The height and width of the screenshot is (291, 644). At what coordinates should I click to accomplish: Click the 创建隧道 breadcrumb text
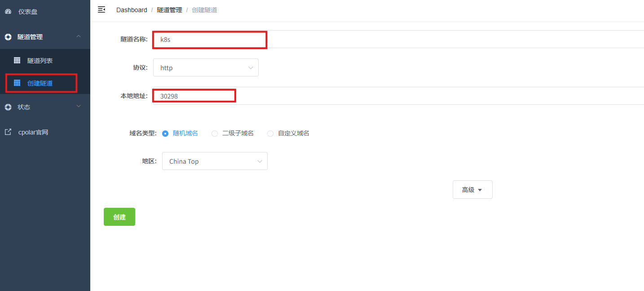point(205,10)
